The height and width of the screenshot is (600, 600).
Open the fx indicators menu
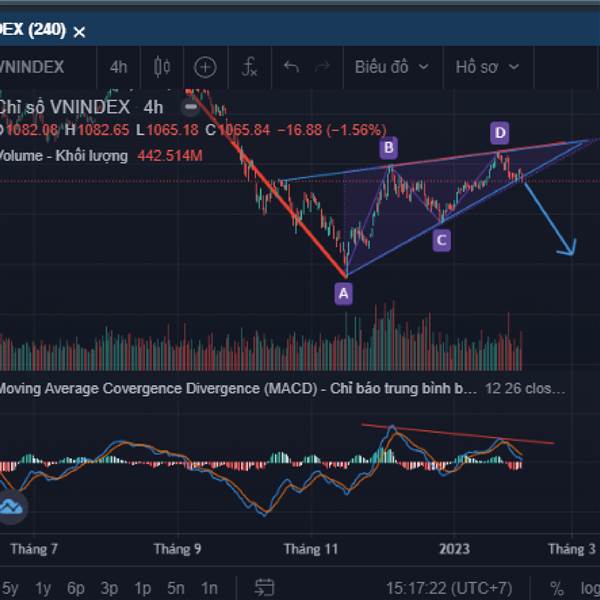click(x=249, y=67)
